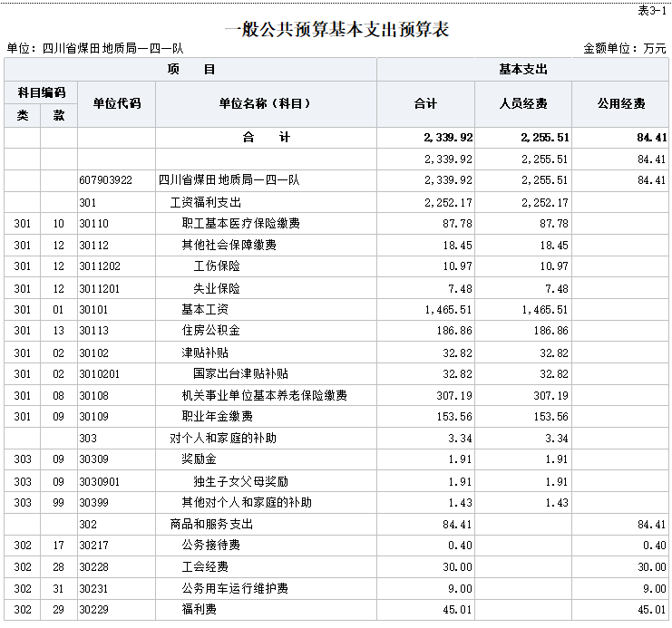Click the 公用经费 column header
672x628 pixels.
pos(621,103)
